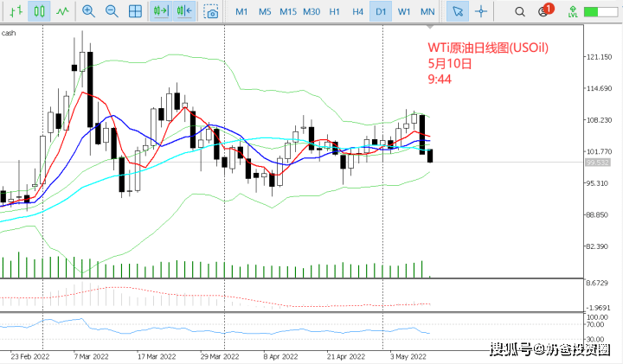Open account notifications with red badge
The width and height of the screenshot is (623, 364).
point(545,10)
